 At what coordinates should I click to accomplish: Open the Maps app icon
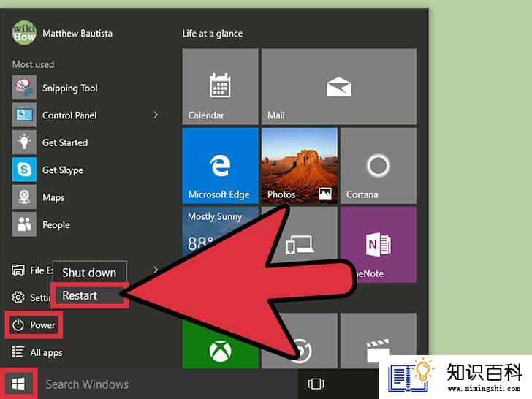24,197
